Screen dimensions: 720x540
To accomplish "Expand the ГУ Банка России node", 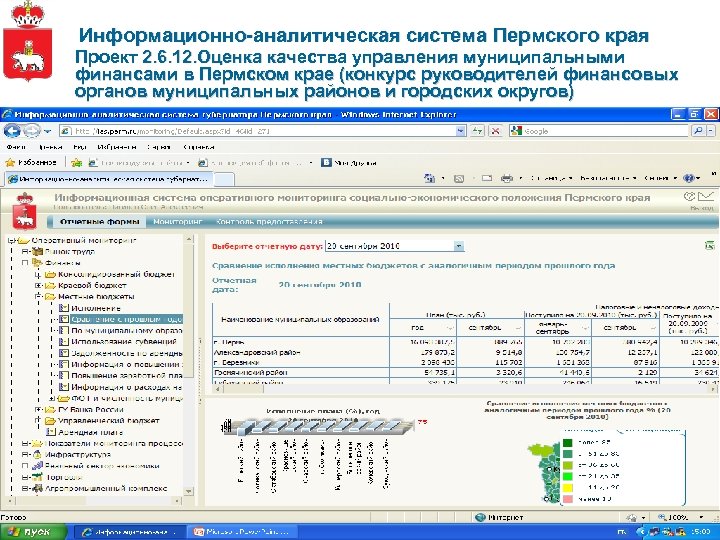I will pyautogui.click(x=39, y=409).
